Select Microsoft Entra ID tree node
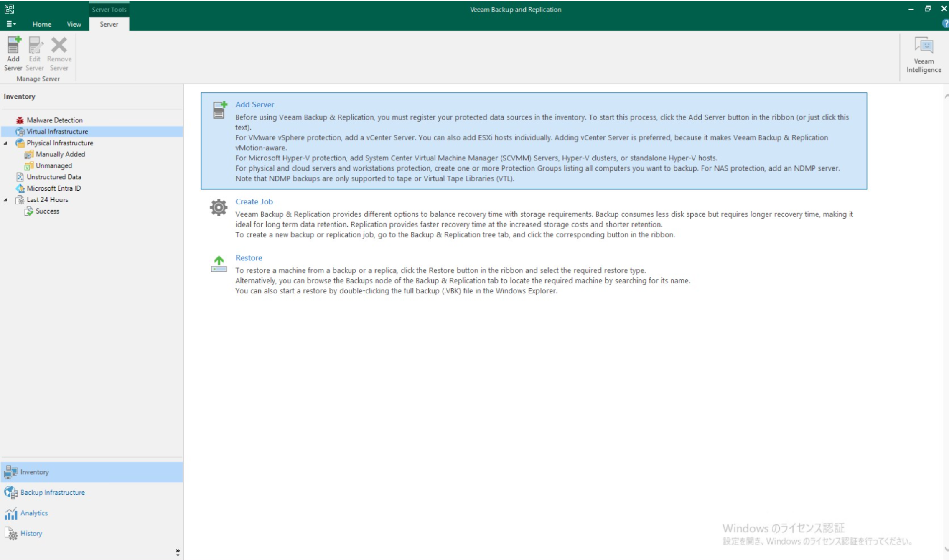Viewport: 949px width, 560px height. 54,188
